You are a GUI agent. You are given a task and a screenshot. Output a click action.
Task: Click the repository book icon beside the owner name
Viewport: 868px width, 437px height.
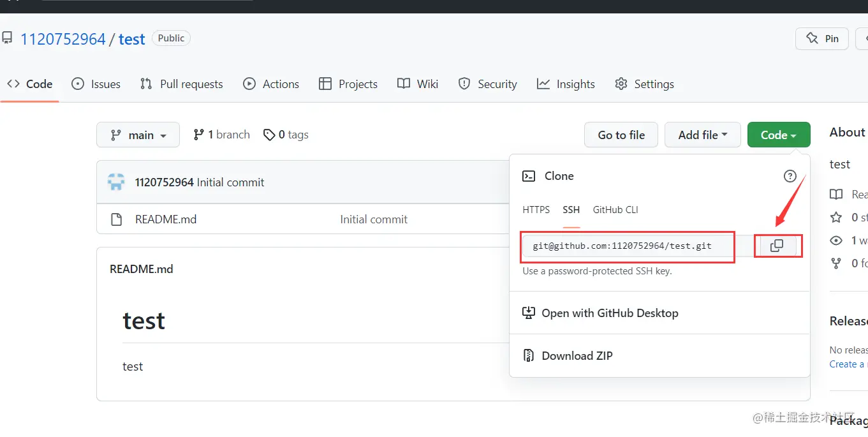(x=7, y=38)
